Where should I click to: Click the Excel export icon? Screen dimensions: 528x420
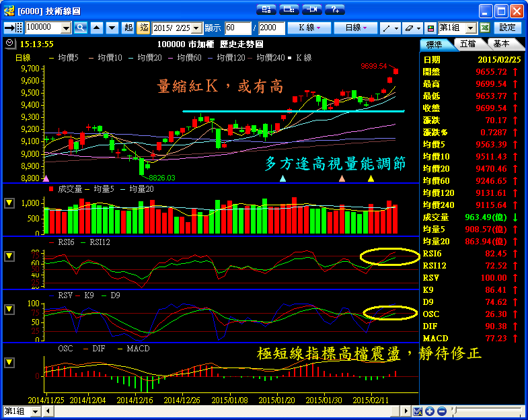coord(484,28)
